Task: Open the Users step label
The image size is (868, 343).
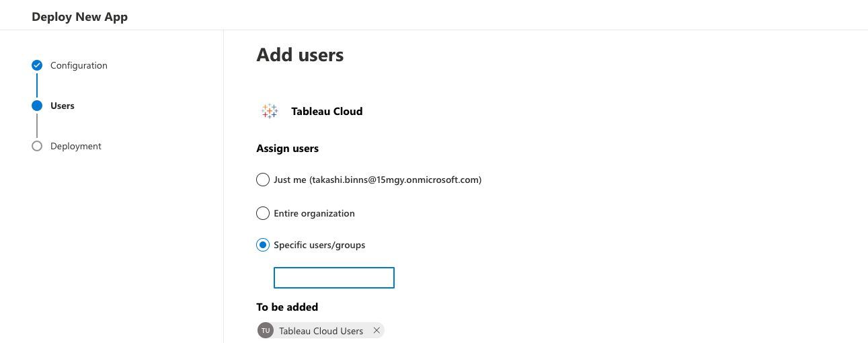Action: click(63, 106)
